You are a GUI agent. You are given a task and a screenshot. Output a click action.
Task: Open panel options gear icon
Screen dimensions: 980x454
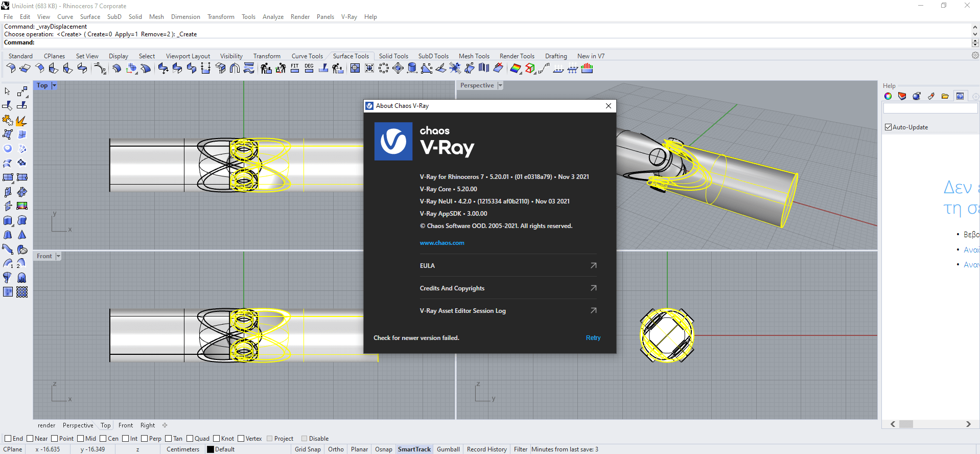[975, 96]
